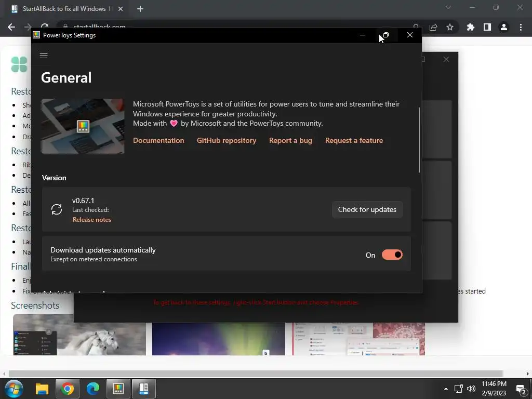Click the refresh icon beside v0.67.1
The height and width of the screenshot is (399, 532).
click(57, 209)
